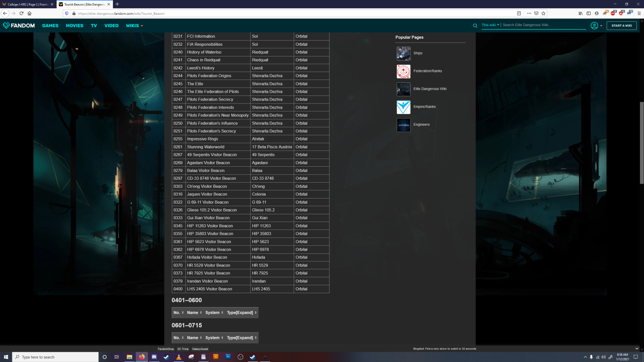The width and height of the screenshot is (644, 362).
Task: Reload the page with the refresh icon
Action: tap(21, 13)
